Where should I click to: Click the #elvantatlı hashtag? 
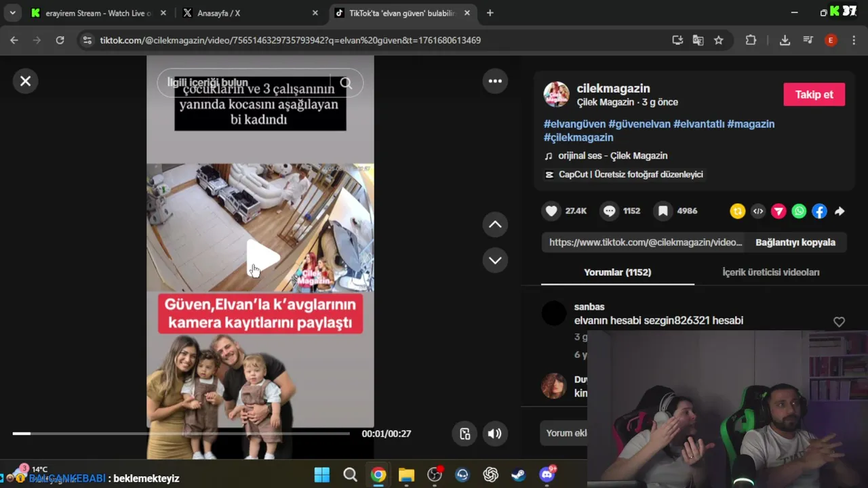698,124
